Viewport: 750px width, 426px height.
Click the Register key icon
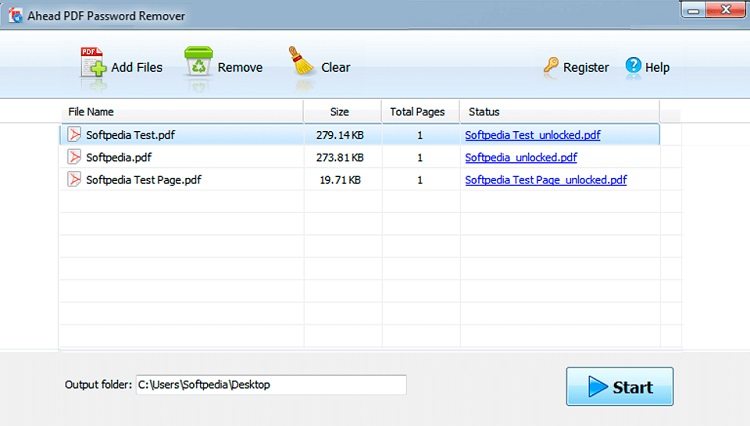(551, 66)
